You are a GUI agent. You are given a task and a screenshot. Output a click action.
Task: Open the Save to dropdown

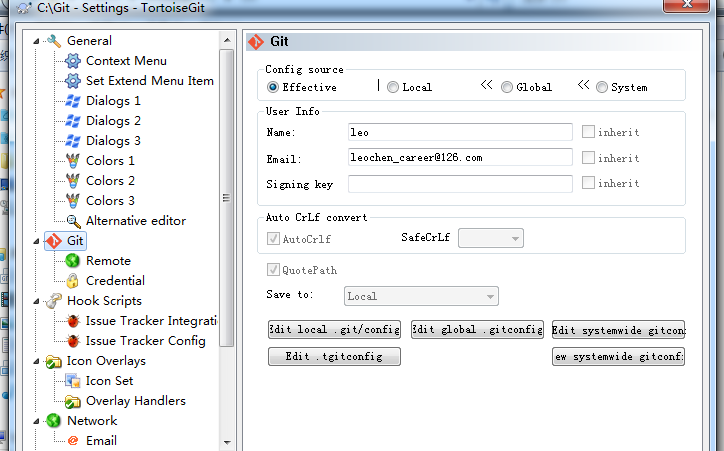[421, 296]
